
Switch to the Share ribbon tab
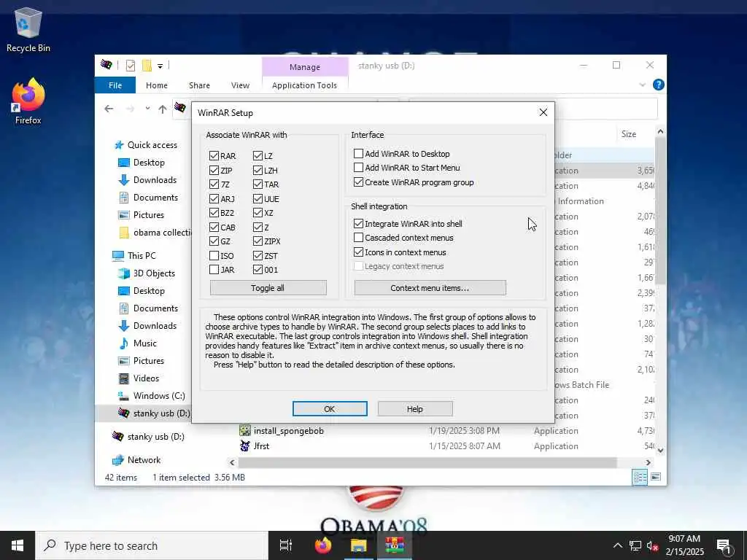[x=199, y=85]
